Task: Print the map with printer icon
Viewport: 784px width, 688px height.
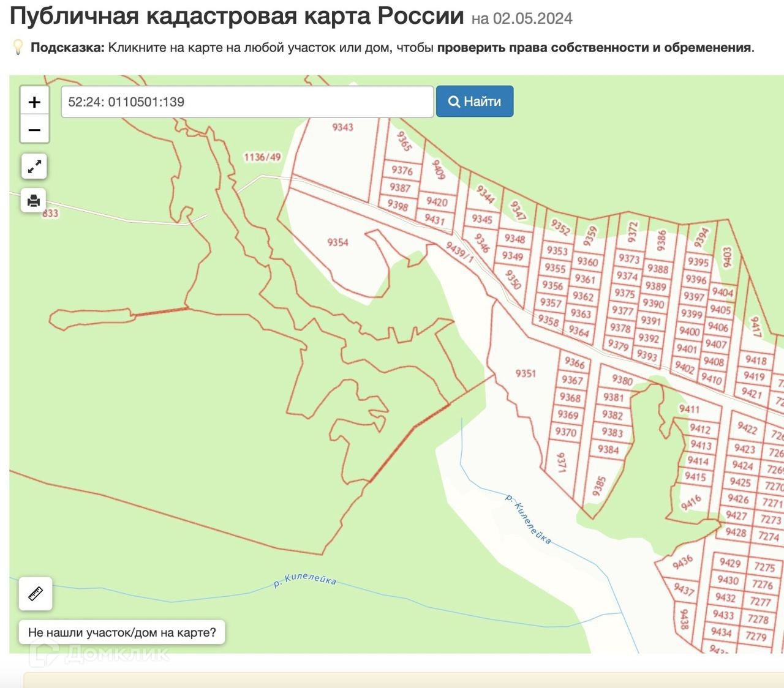Action: pyautogui.click(x=34, y=200)
